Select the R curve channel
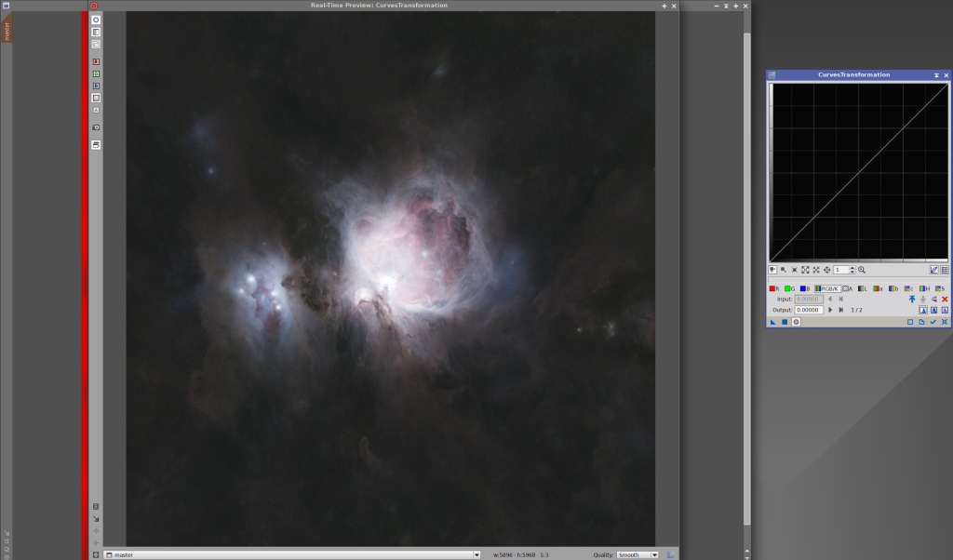The height and width of the screenshot is (560, 953). (774, 288)
